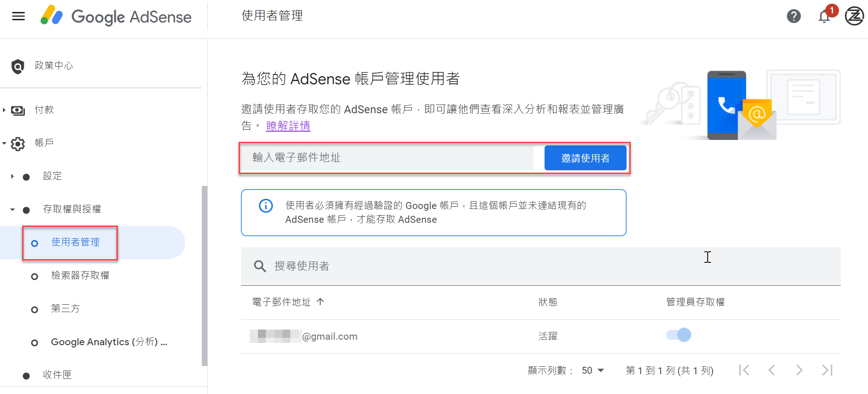Click the 輸入電子郵件地址 input field
The height and width of the screenshot is (394, 868).
387,158
